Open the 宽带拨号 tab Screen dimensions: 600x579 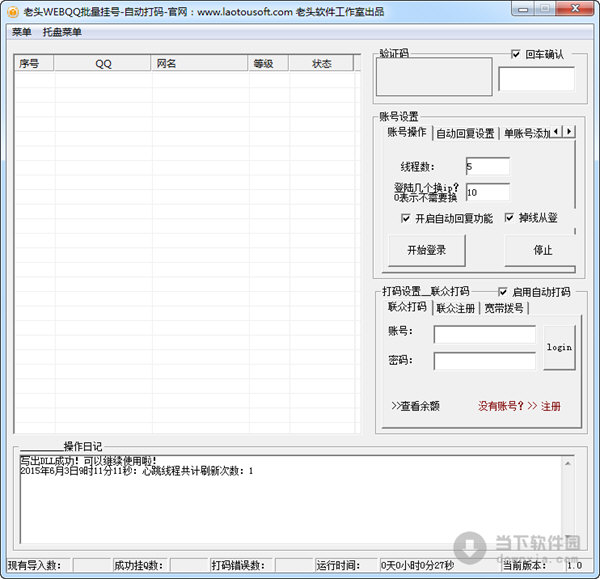pyautogui.click(x=504, y=308)
